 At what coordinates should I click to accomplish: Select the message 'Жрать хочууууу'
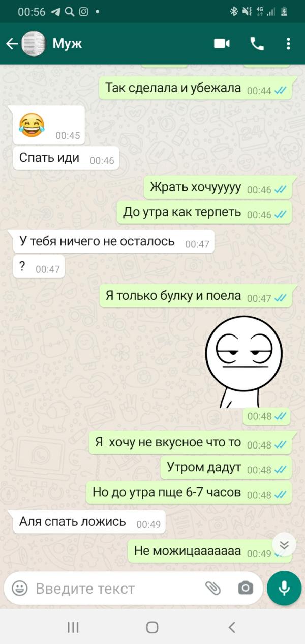tap(218, 188)
